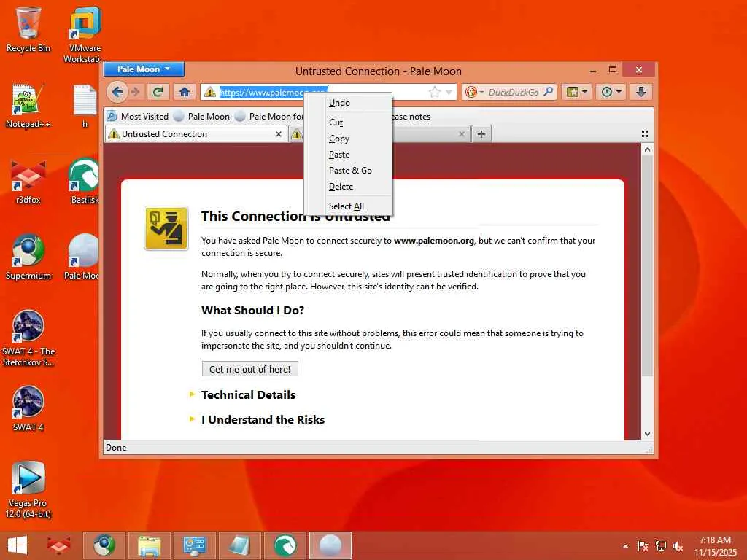Open the Pale Moon forum bookmark
This screenshot has width=747, height=560.
(270, 116)
